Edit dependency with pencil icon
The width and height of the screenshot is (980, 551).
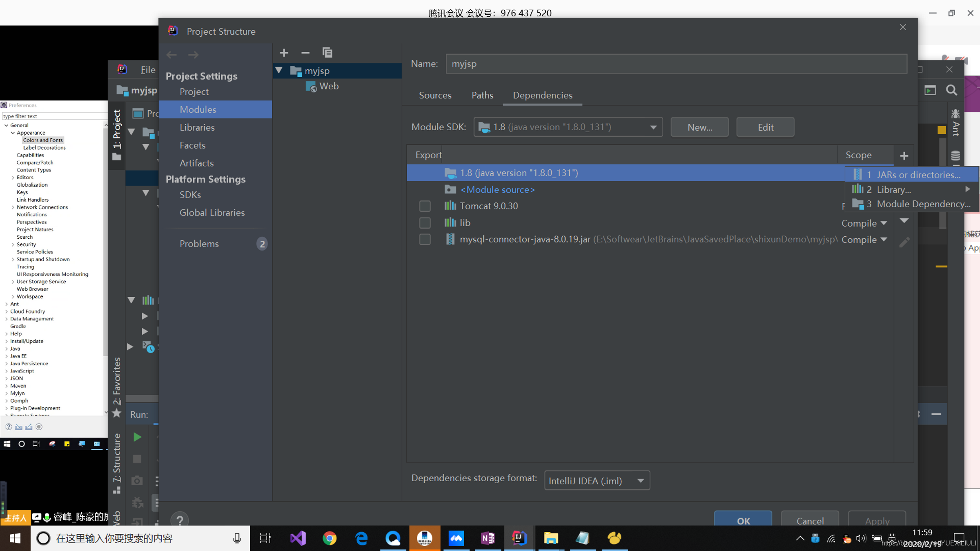coord(904,242)
